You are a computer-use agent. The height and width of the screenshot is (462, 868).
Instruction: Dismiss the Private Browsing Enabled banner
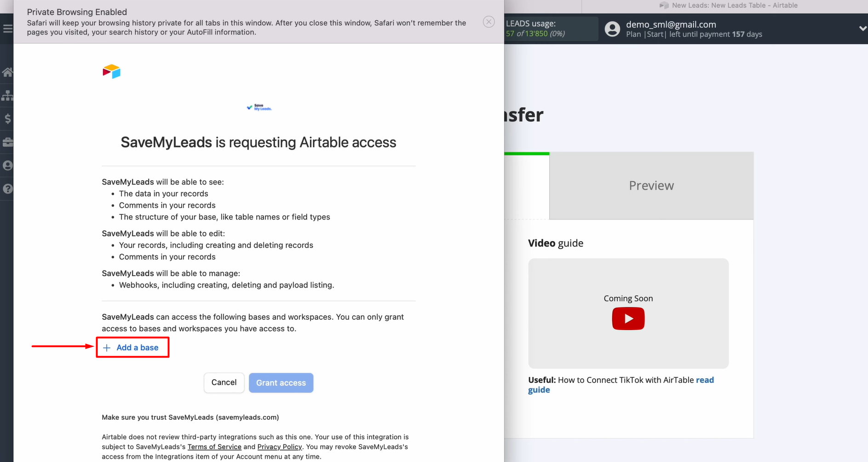(x=489, y=22)
